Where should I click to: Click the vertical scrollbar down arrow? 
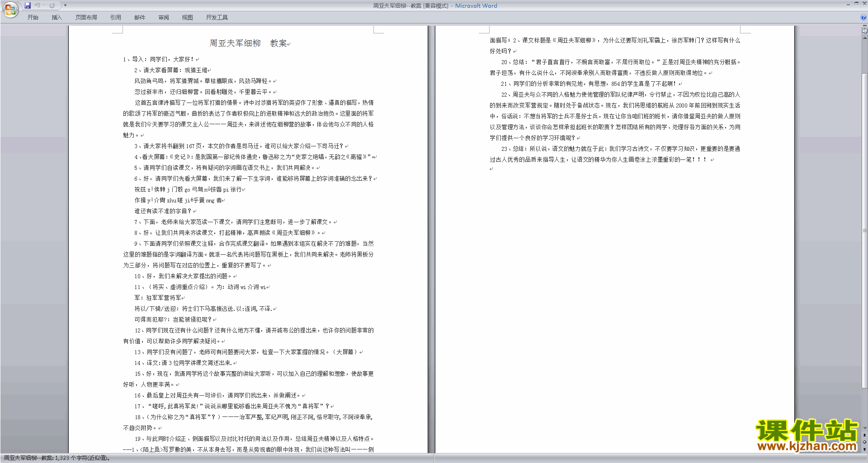click(864, 428)
